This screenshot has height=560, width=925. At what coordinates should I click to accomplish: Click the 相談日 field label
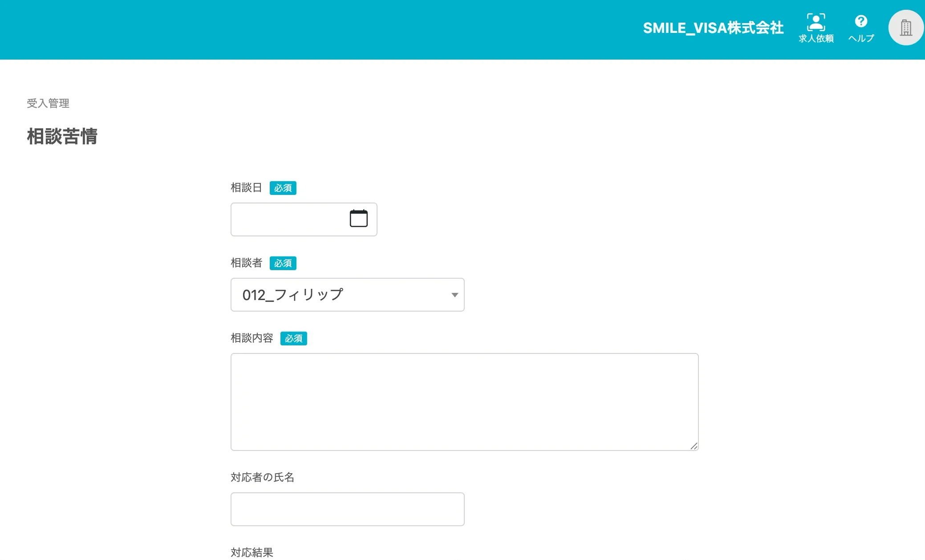click(246, 188)
